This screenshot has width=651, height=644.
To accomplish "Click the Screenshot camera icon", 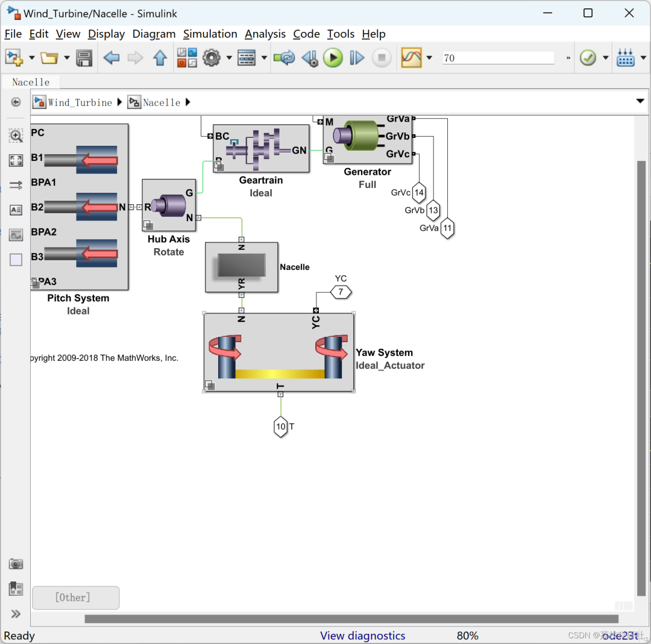I will tap(16, 564).
